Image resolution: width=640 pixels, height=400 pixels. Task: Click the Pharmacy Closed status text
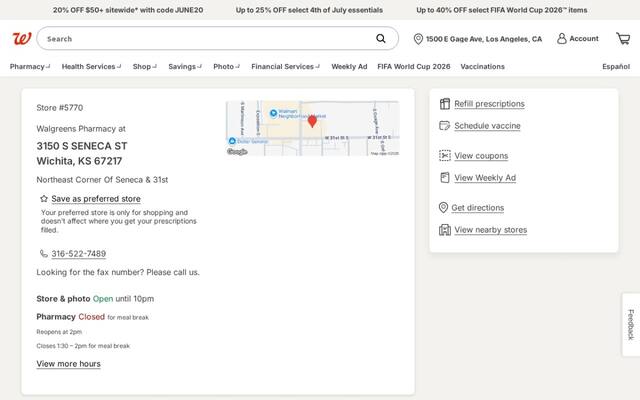(92, 317)
